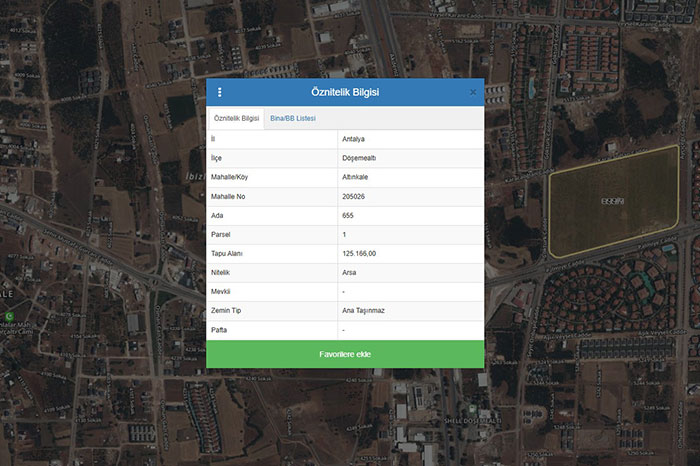This screenshot has height=466, width=700.
Task: Select the Altınkale neighborhood value
Action: [x=356, y=177]
